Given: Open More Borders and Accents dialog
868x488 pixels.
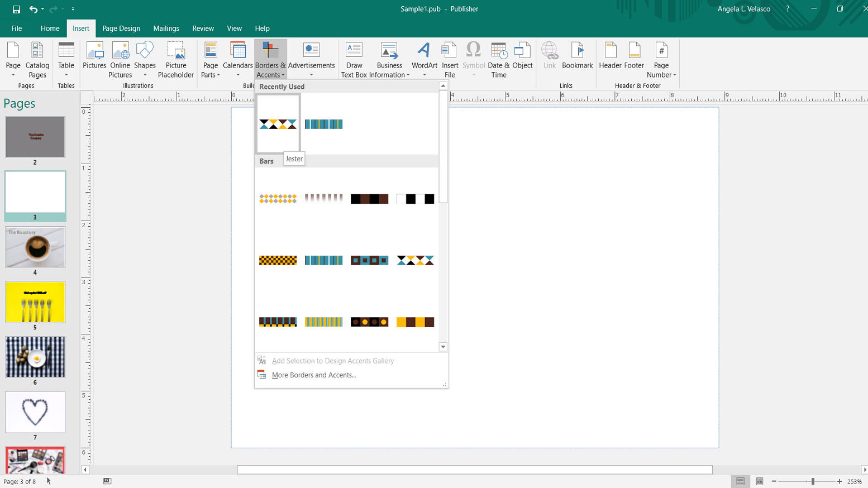Looking at the screenshot, I should pyautogui.click(x=313, y=375).
